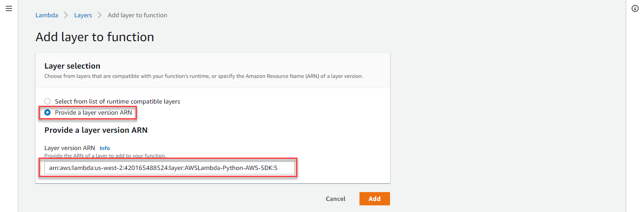Screen dimensions: 644x212
Task: Click the 'Provide the ARN of a layer' hint text
Action: [105, 156]
